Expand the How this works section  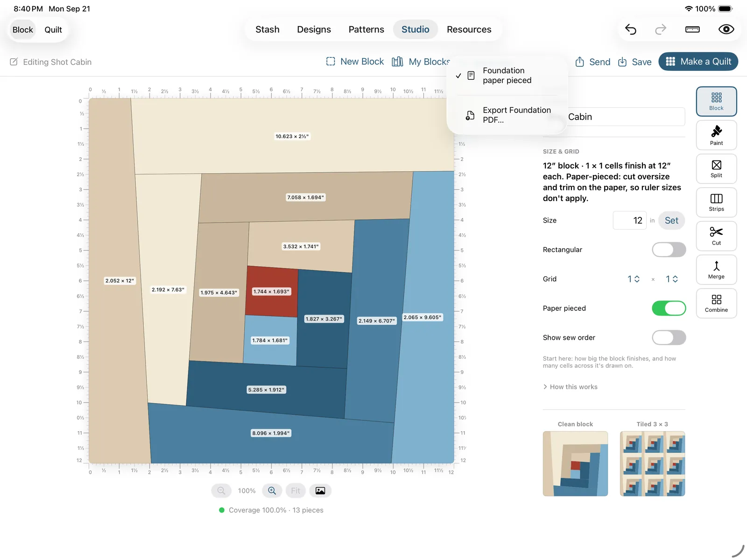(x=570, y=387)
